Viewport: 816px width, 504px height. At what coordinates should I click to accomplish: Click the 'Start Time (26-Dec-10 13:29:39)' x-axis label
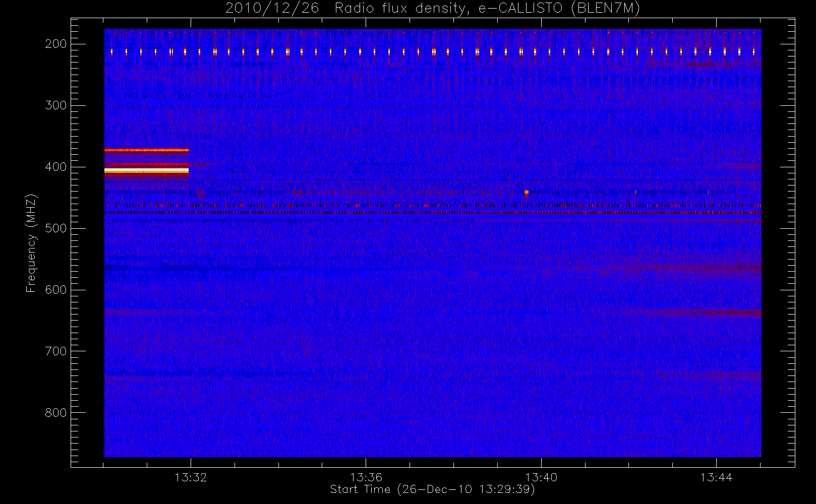[x=432, y=489]
